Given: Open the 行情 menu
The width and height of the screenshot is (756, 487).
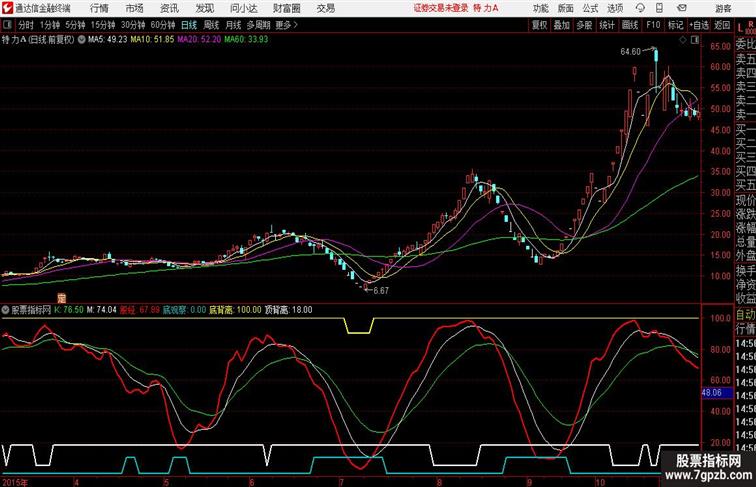Looking at the screenshot, I should (x=99, y=8).
